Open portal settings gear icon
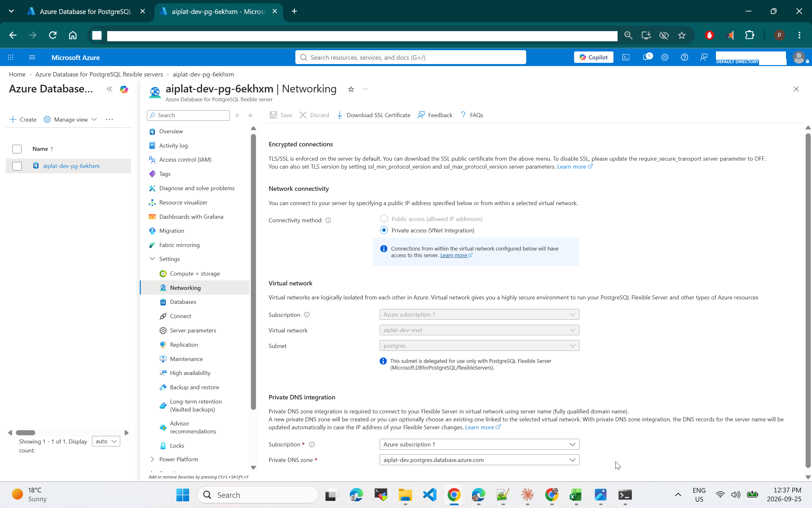This screenshot has width=812, height=508. point(665,57)
